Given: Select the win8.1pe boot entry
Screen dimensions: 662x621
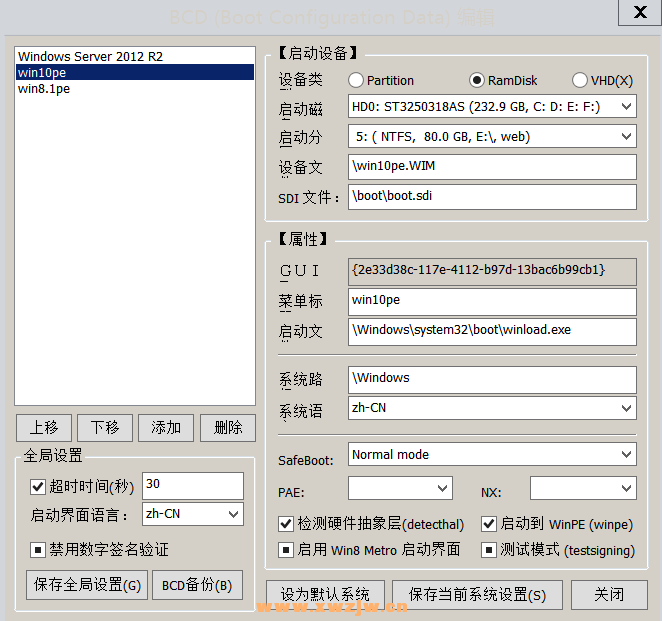Looking at the screenshot, I should click(135, 89).
